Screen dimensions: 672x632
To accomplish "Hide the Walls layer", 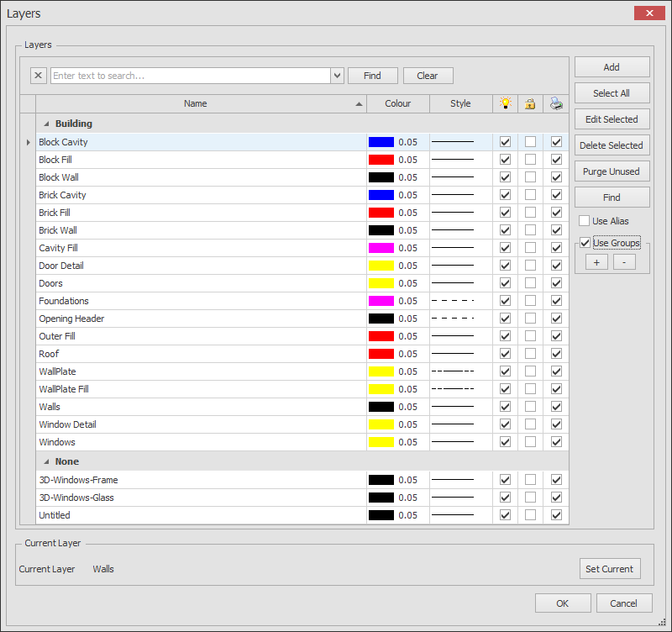I will 505,407.
